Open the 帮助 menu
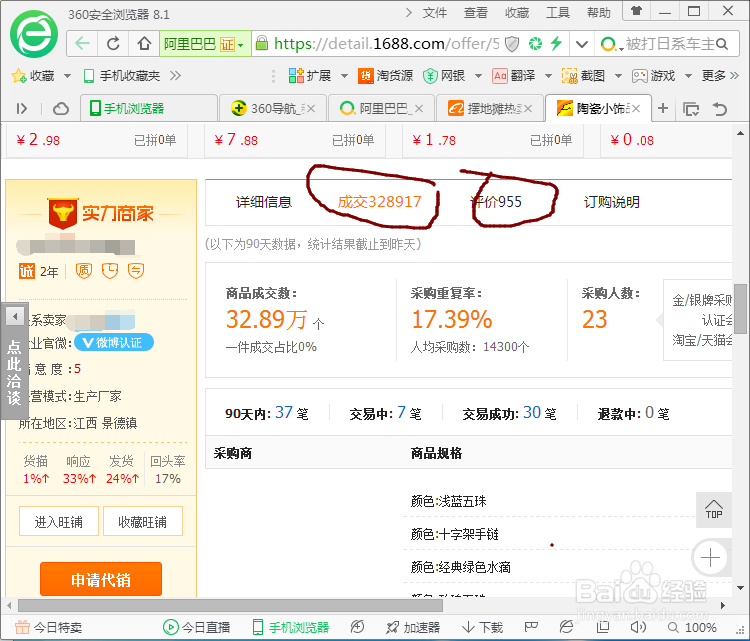 click(599, 13)
